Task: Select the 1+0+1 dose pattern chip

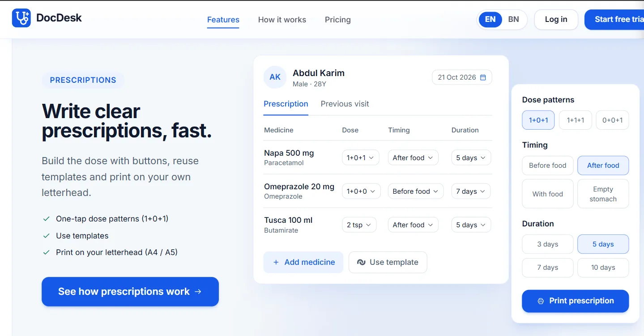Action: 538,120
